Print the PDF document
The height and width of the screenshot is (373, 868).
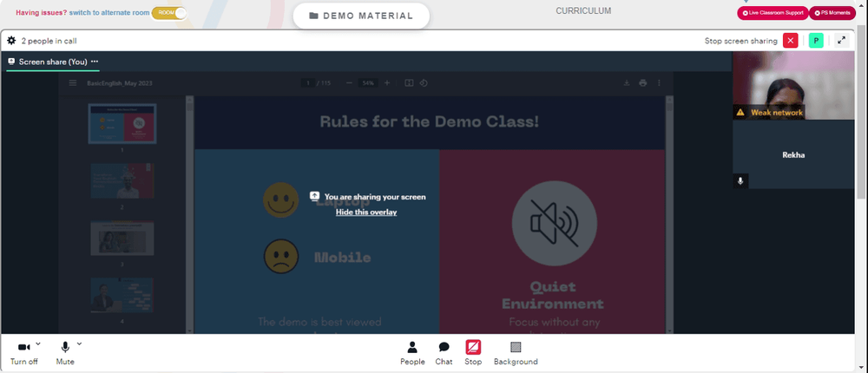coord(642,83)
